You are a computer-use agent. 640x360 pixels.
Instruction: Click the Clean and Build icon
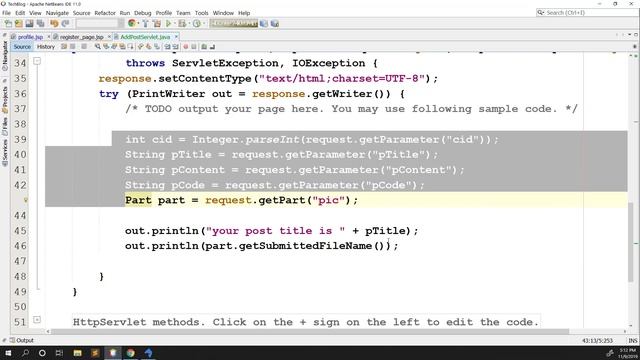[157, 24]
